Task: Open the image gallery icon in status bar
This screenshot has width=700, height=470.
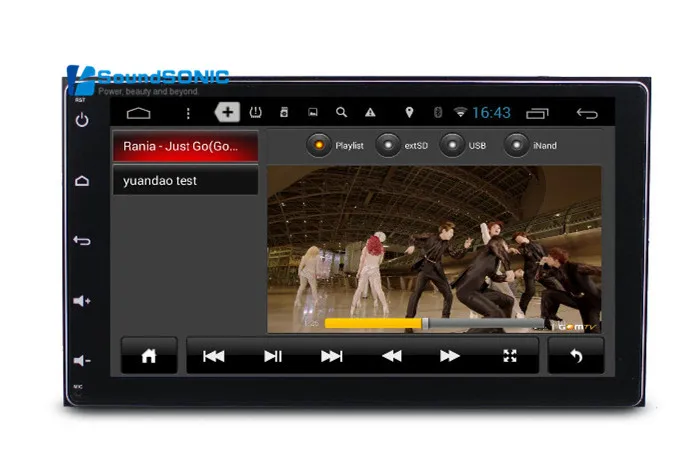Action: (313, 112)
